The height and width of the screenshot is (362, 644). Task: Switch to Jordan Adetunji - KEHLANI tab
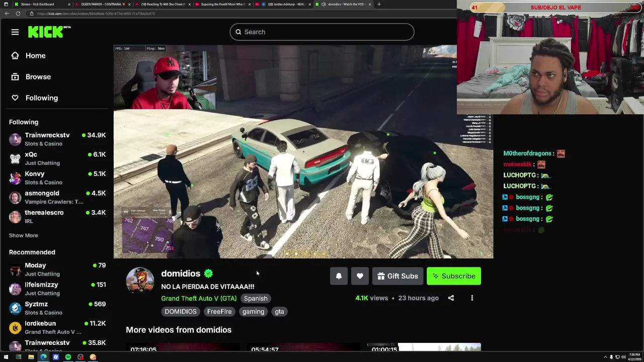pyautogui.click(x=283, y=4)
